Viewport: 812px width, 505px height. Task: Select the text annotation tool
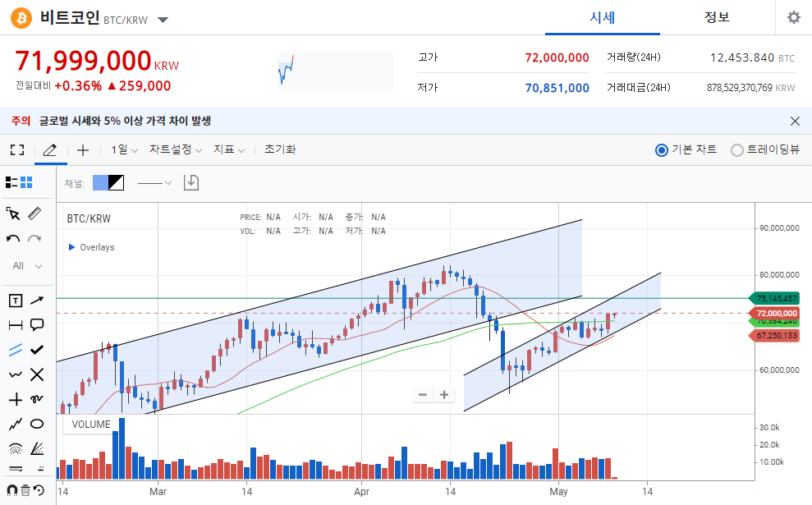click(x=16, y=301)
